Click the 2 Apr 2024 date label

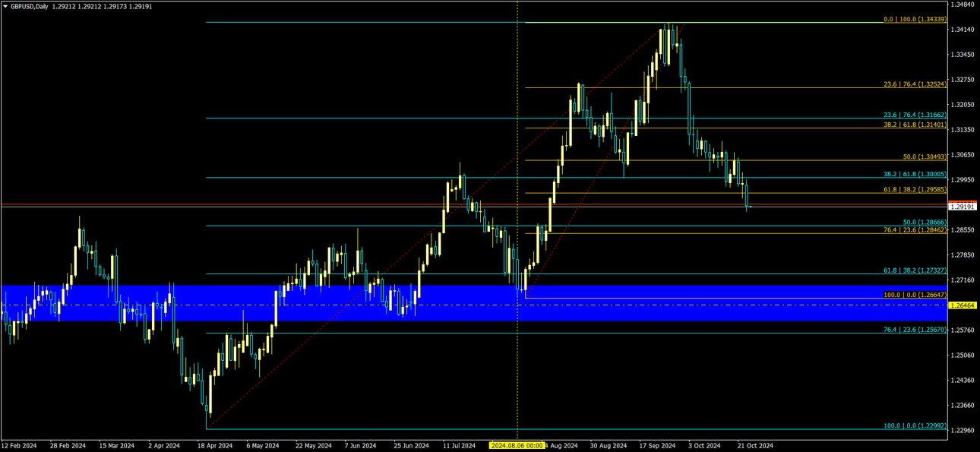[x=164, y=445]
